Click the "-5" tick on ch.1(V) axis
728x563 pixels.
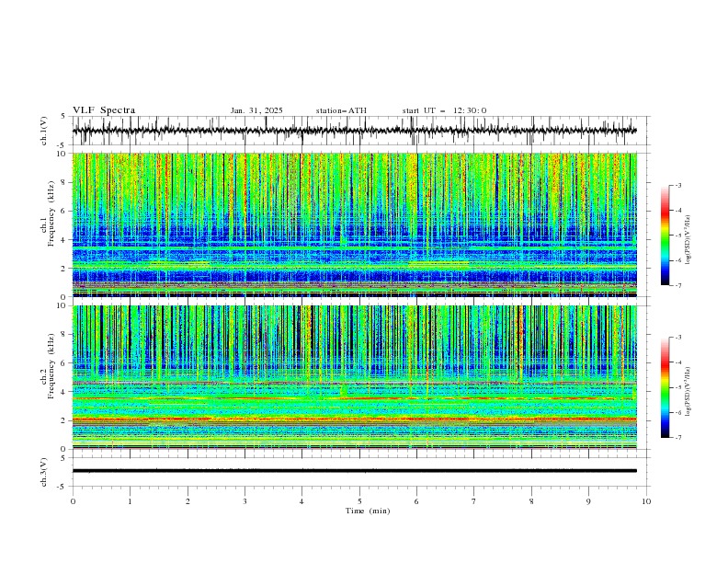[x=63, y=145]
